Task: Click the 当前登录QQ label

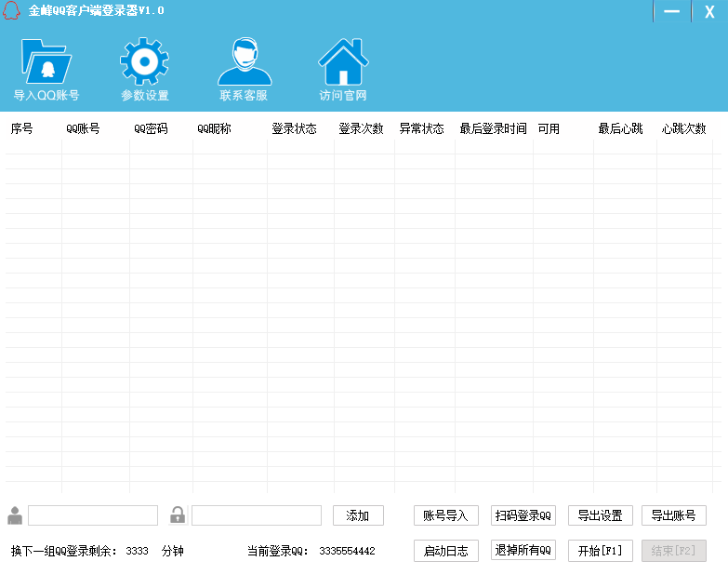Action: pyautogui.click(x=278, y=551)
